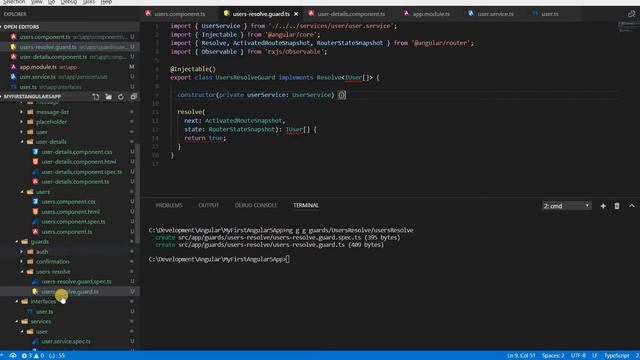This screenshot has height=360, width=640.
Task: Open users.component.html file
Action: [70, 212]
